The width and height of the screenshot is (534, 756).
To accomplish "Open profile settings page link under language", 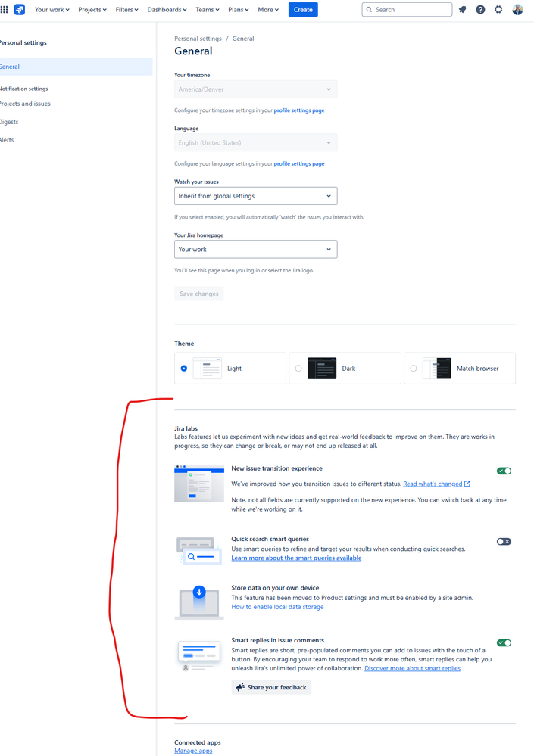I will [x=299, y=164].
